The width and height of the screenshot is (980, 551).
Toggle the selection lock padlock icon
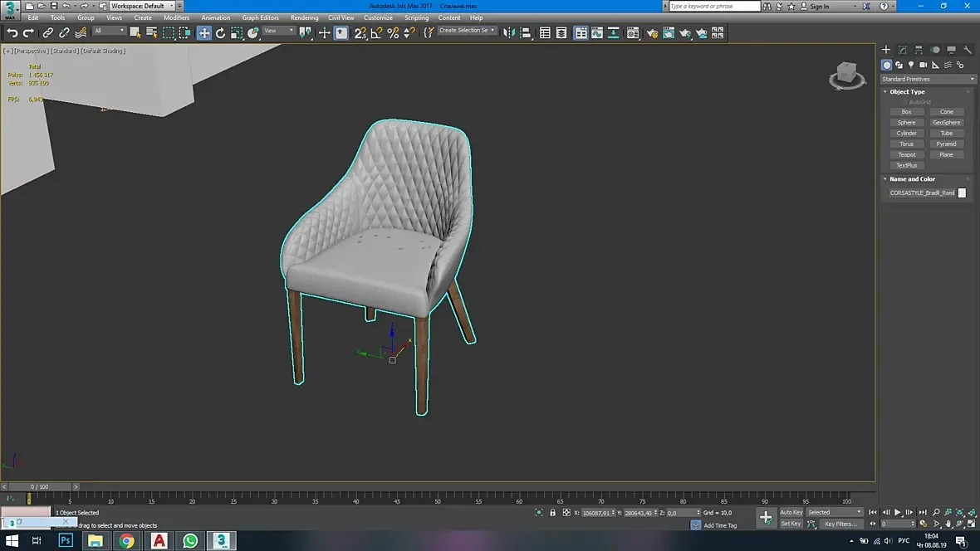(x=553, y=513)
